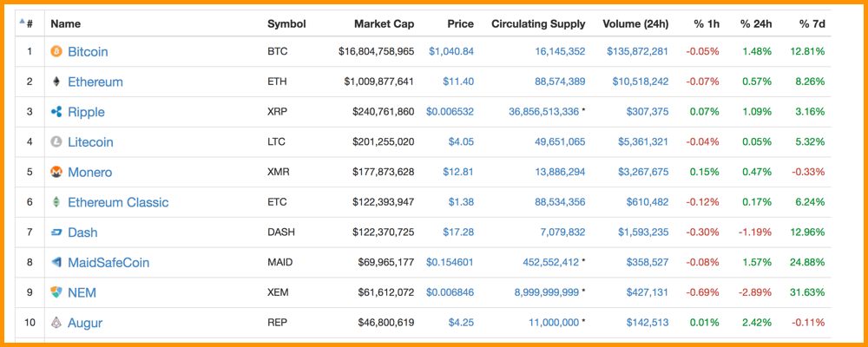Sort by % 24h column header

pos(756,23)
